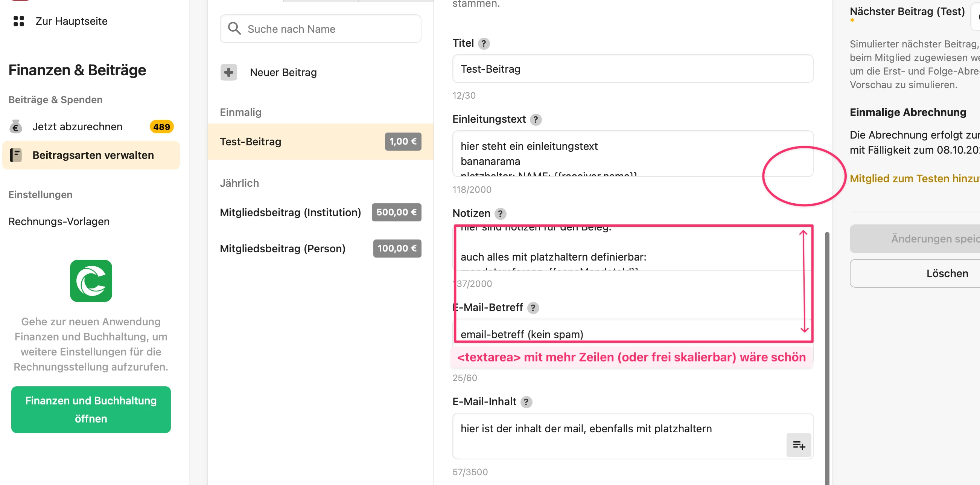Click the help icon next to Einleitungstext
Image resolution: width=980 pixels, height=485 pixels.
click(536, 119)
